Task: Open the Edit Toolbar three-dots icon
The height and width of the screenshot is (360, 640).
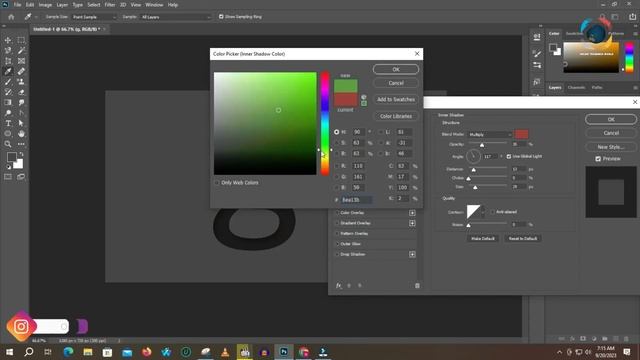Action: [x=21, y=144]
